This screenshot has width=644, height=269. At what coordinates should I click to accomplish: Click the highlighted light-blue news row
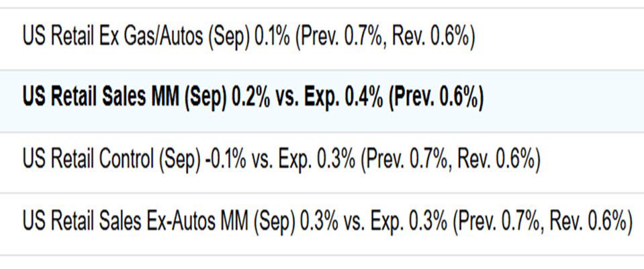pyautogui.click(x=322, y=101)
